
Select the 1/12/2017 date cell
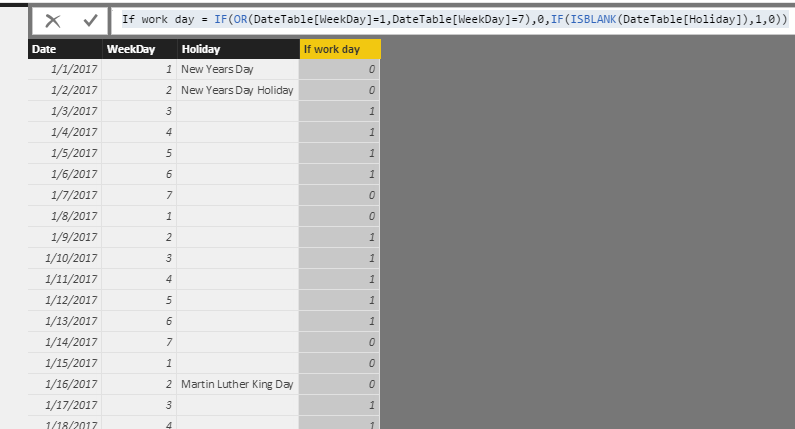pos(65,300)
